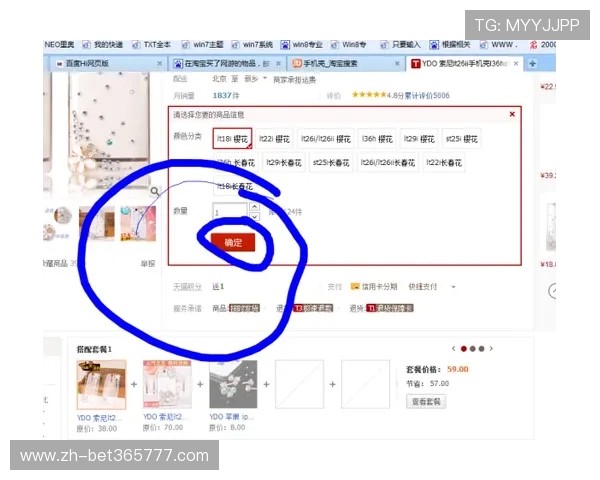Switch to the 百度Hi网页版 tab

point(107,64)
